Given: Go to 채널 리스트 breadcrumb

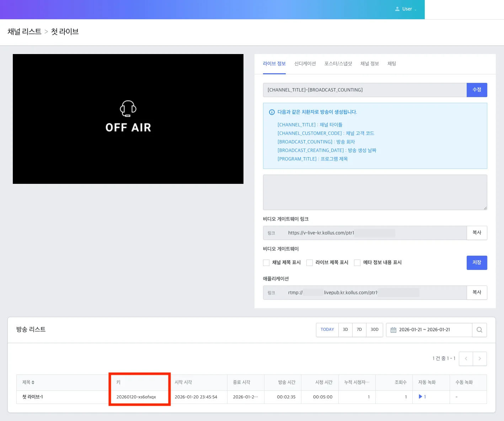Looking at the screenshot, I should pyautogui.click(x=25, y=32).
